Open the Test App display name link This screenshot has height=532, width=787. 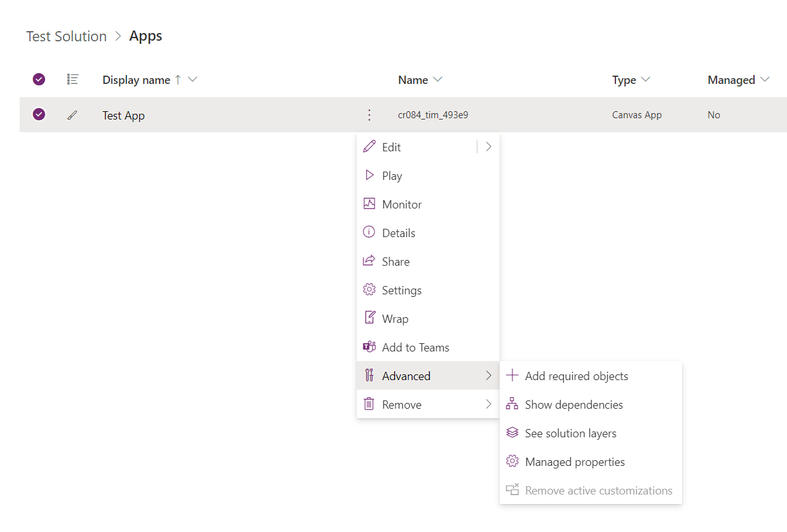tap(123, 116)
